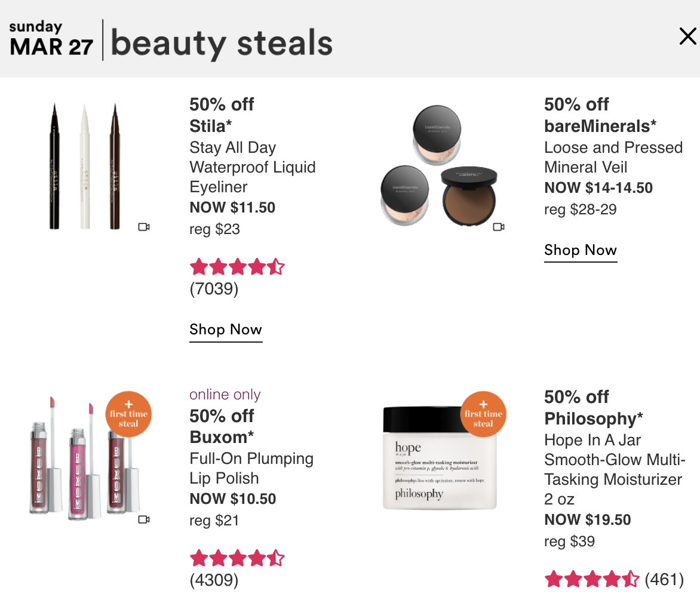Screen dimensions: 700x603
Task: Select Stay All Day Waterproof Liquid Eyeliner title
Action: pyautogui.click(x=253, y=167)
